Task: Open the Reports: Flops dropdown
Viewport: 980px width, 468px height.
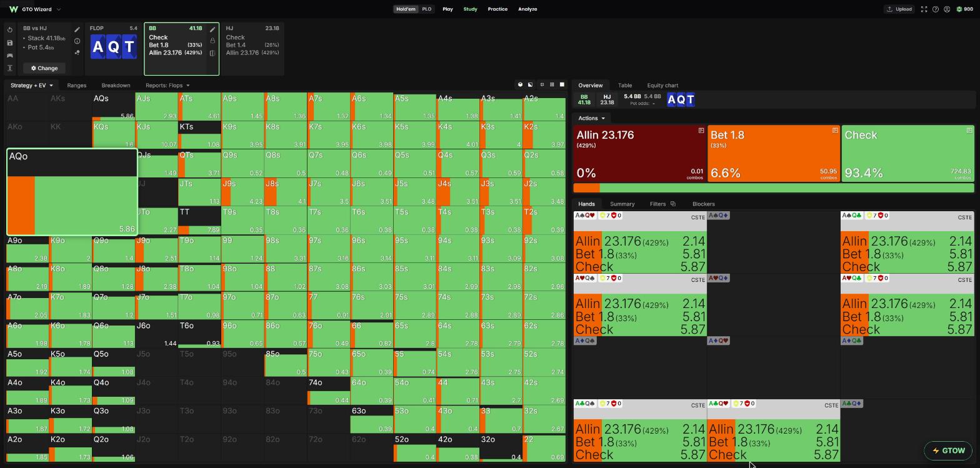Action: tap(167, 86)
